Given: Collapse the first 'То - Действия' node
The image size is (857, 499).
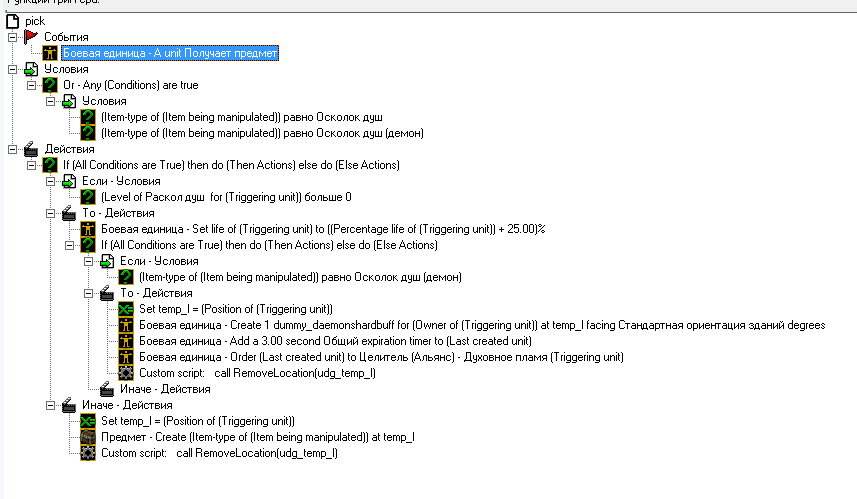Looking at the screenshot, I should 50,213.
